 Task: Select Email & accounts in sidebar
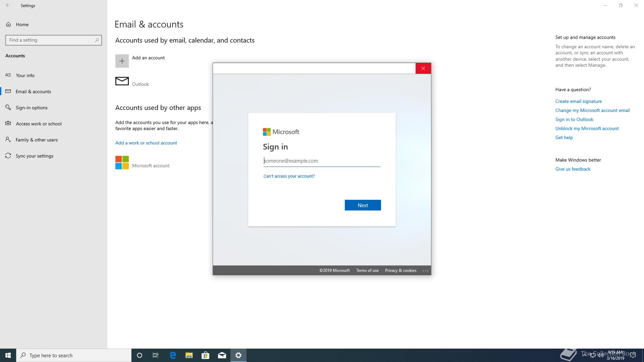click(x=54, y=92)
